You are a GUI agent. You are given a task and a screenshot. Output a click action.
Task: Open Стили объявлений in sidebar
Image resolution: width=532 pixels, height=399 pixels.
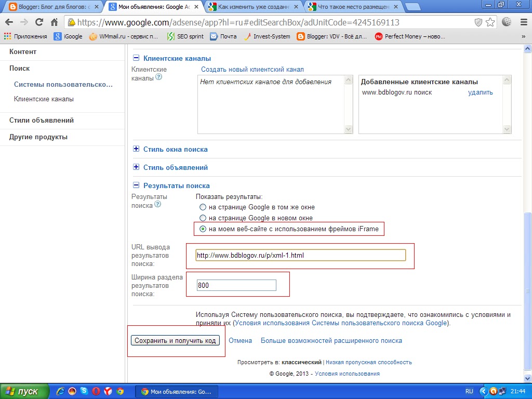[42, 120]
